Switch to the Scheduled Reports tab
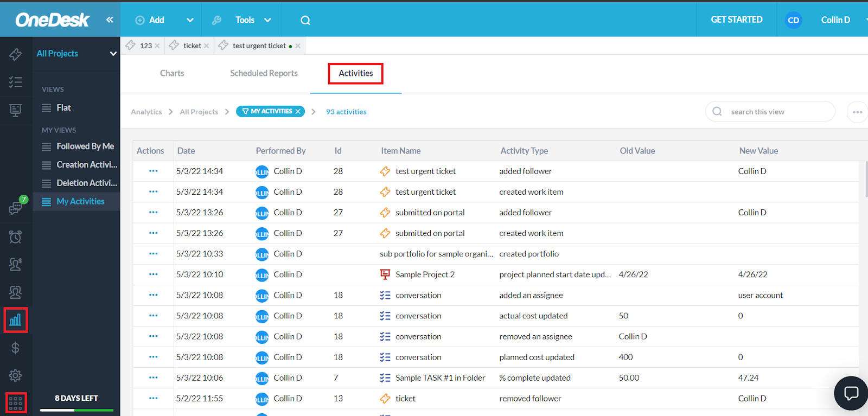Image resolution: width=868 pixels, height=416 pixels. pos(264,73)
